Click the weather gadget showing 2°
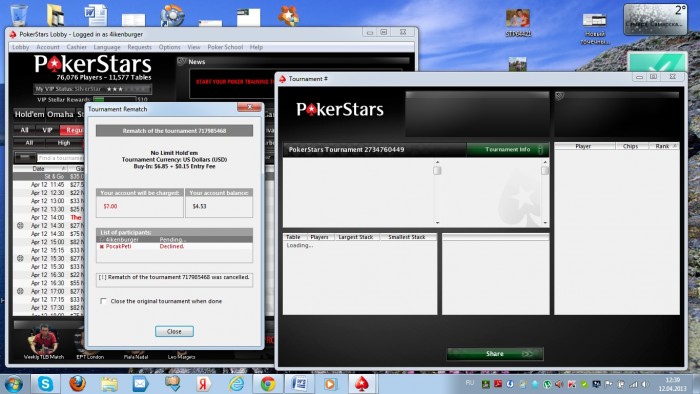 pos(655,19)
